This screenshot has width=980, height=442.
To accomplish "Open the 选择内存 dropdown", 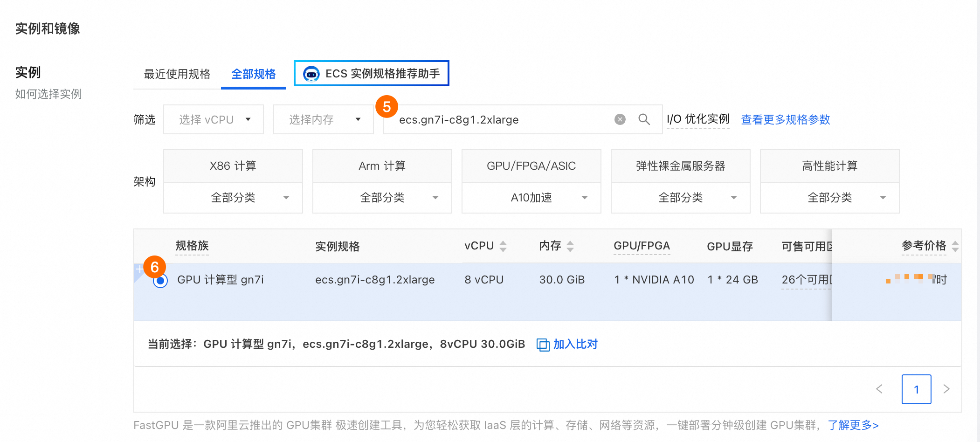I will coord(324,119).
